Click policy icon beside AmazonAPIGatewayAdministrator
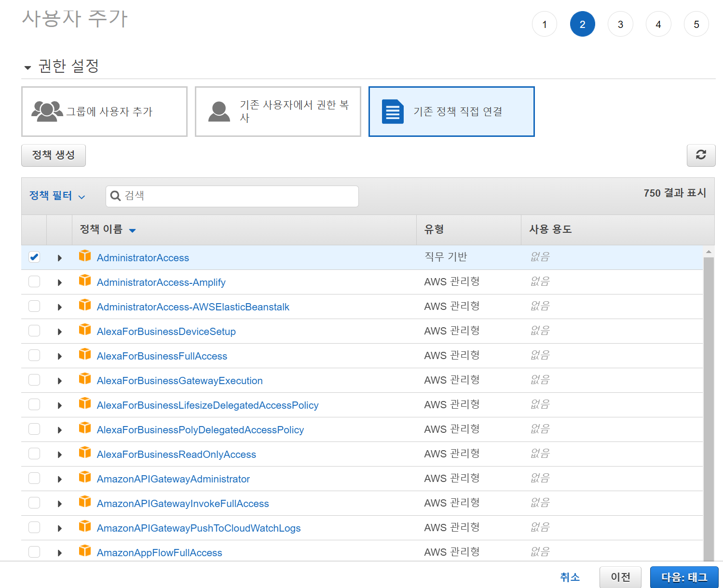Viewport: 723px width, 588px height. tap(85, 477)
